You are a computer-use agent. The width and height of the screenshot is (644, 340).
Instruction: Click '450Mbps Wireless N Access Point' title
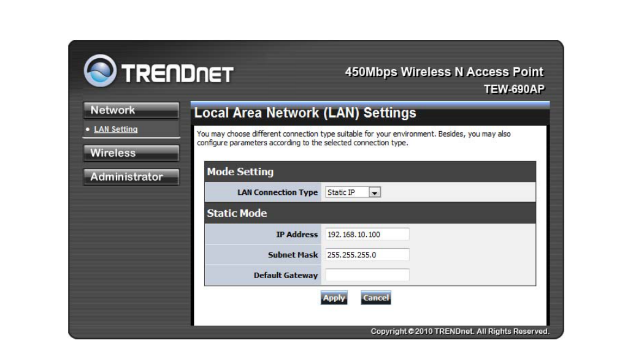(x=445, y=72)
